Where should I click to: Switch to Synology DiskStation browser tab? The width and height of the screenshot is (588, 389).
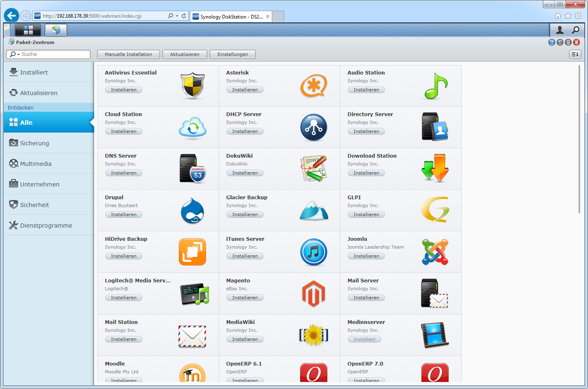pos(231,16)
